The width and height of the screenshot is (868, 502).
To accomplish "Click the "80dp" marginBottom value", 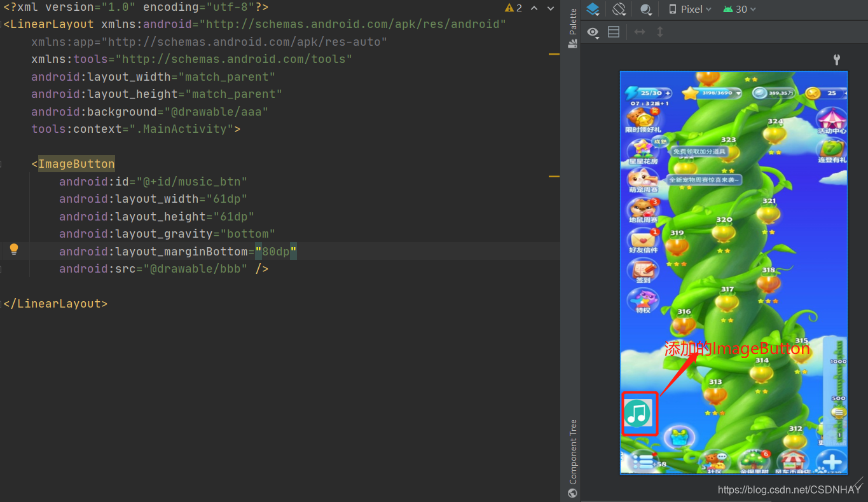I will pyautogui.click(x=276, y=252).
